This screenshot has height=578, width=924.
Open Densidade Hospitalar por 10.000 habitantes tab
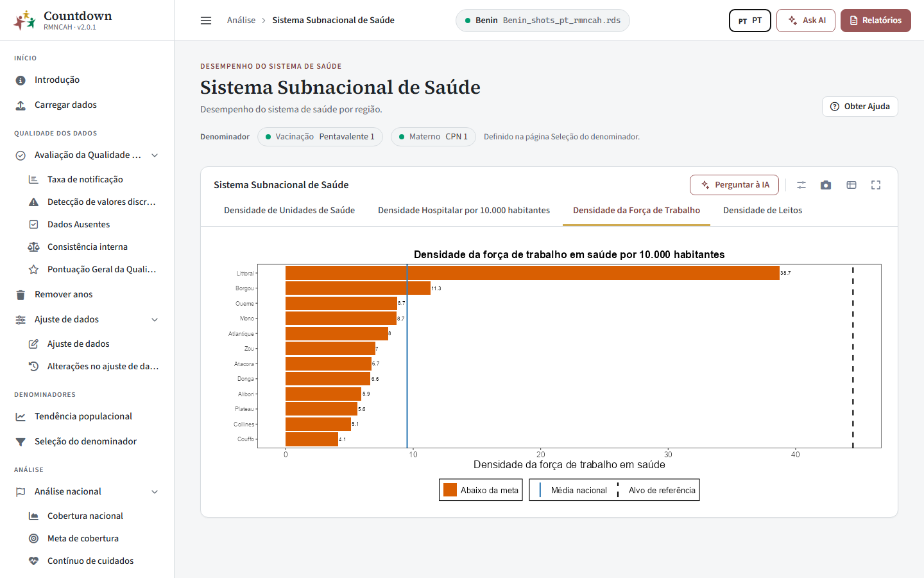point(464,211)
